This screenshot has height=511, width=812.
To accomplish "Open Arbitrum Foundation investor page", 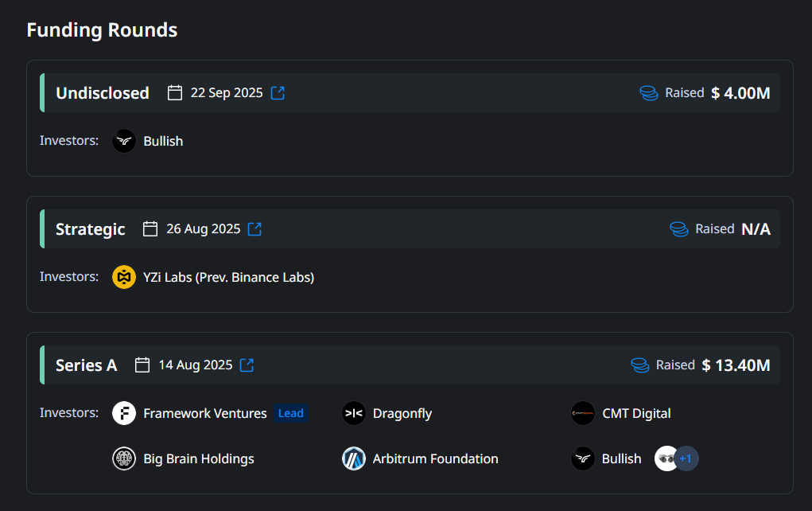I will point(436,458).
